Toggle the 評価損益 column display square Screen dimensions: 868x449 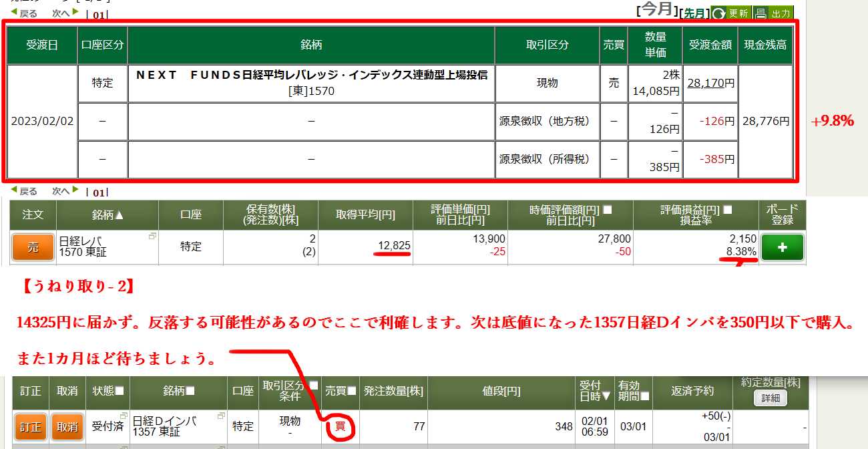point(726,209)
